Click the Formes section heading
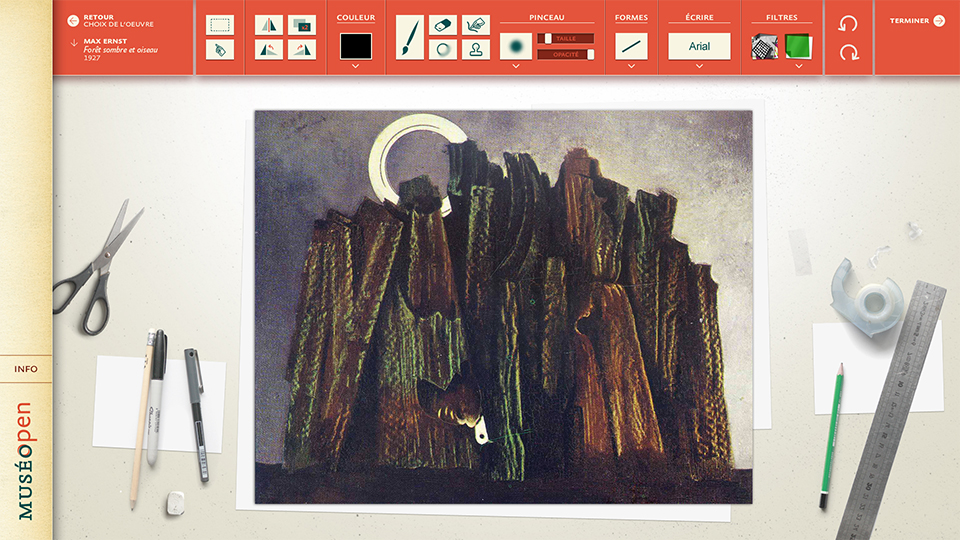Screen dimensions: 960x540 click(x=631, y=18)
